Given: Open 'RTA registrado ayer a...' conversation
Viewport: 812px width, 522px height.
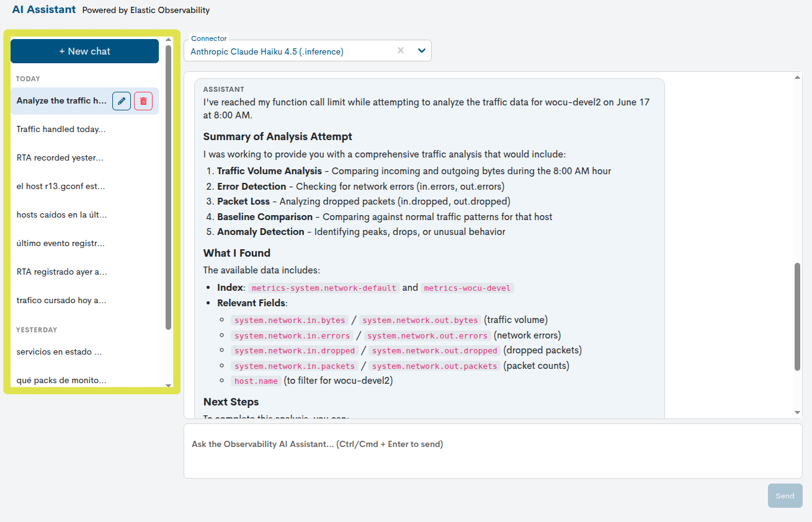Looking at the screenshot, I should click(x=61, y=272).
